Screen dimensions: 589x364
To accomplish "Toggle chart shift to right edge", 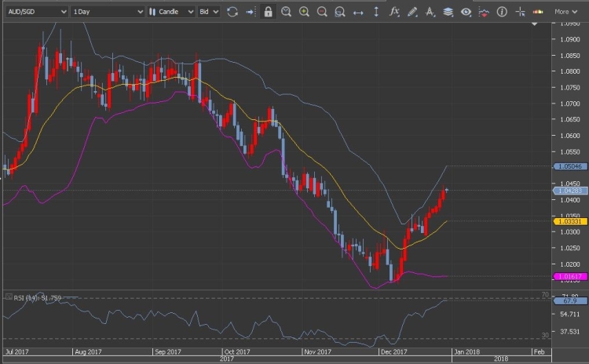I will pos(250,12).
